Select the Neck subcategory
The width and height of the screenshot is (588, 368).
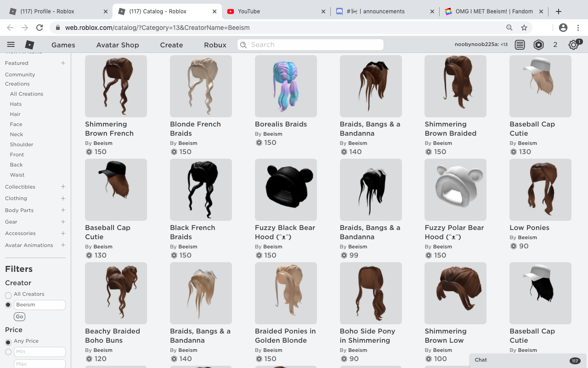click(x=17, y=134)
